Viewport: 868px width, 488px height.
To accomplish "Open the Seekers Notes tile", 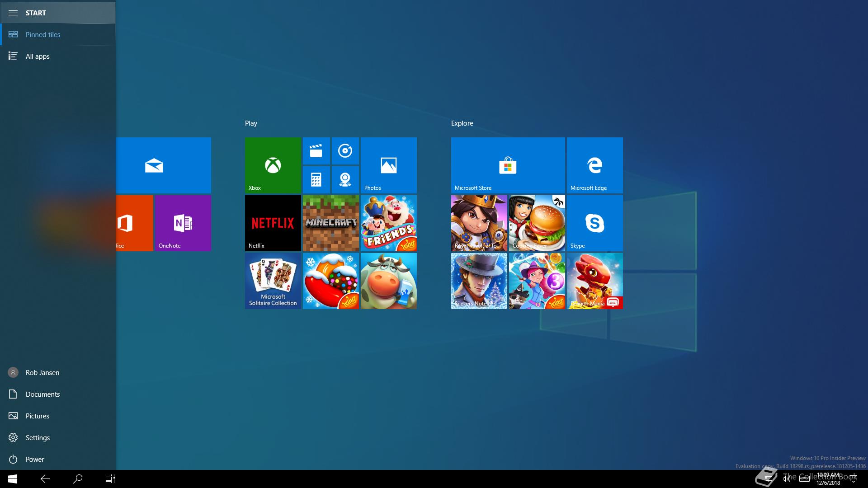I will (x=479, y=281).
